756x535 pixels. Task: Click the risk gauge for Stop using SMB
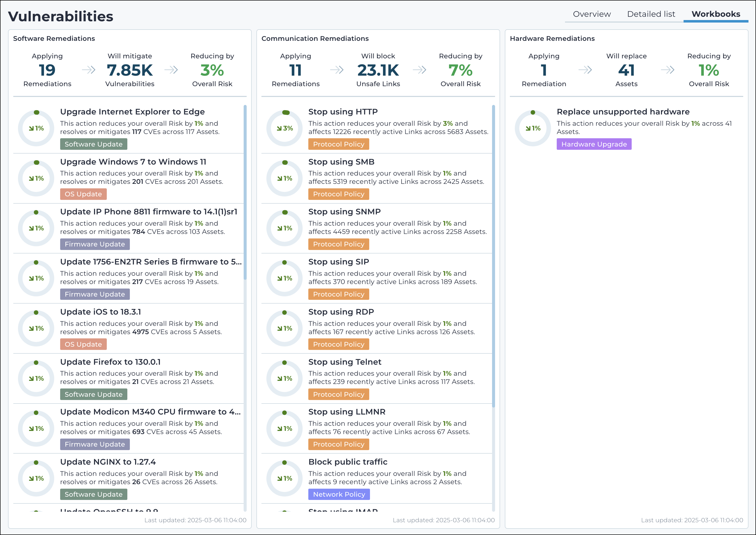point(285,178)
